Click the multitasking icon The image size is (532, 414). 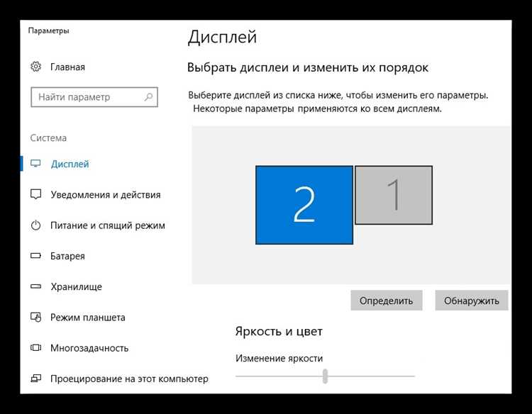pyautogui.click(x=35, y=347)
